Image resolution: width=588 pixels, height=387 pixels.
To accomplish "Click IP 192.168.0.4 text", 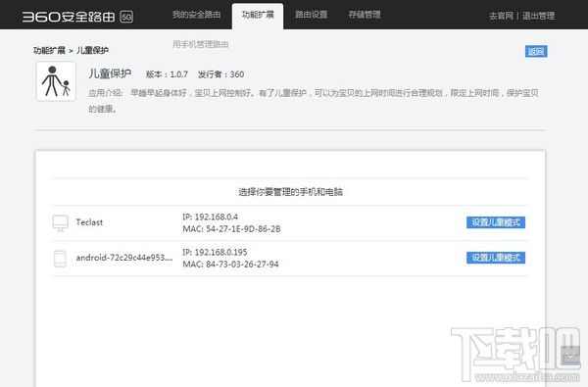I will 211,217.
